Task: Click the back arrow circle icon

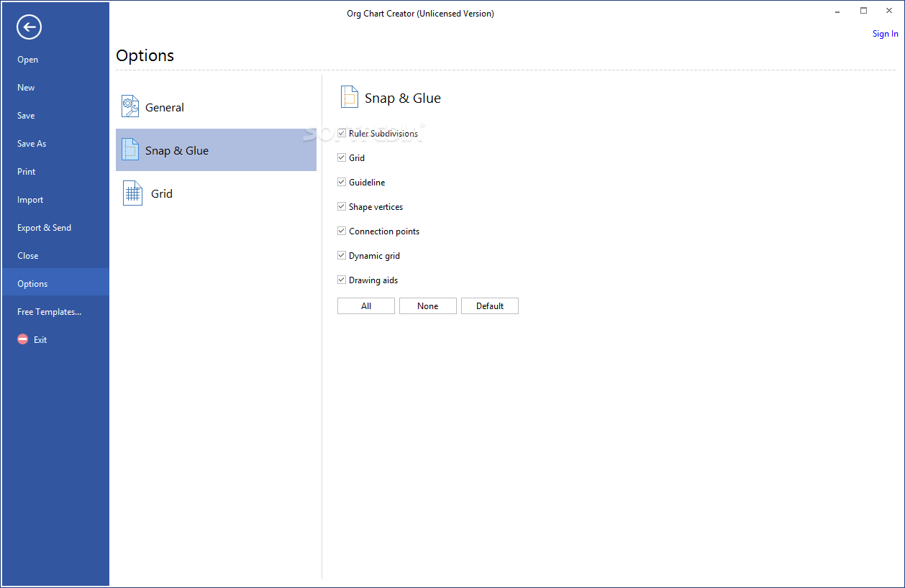Action: 29,27
